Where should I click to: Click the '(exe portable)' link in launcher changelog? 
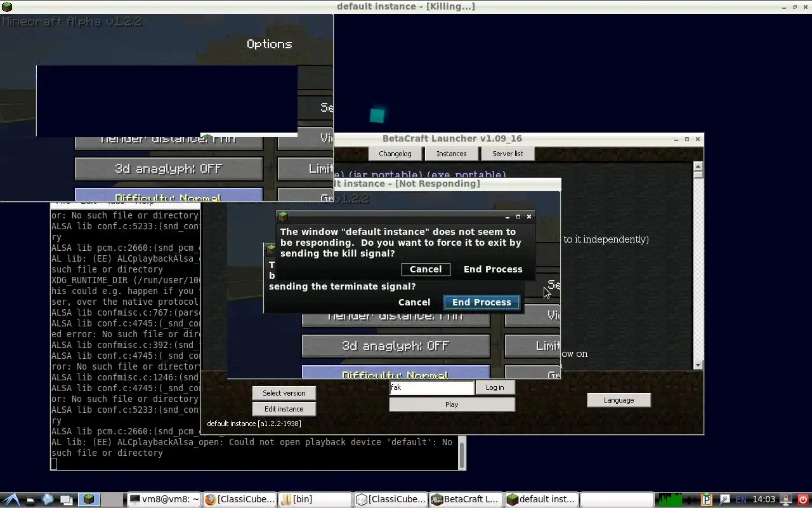466,175
